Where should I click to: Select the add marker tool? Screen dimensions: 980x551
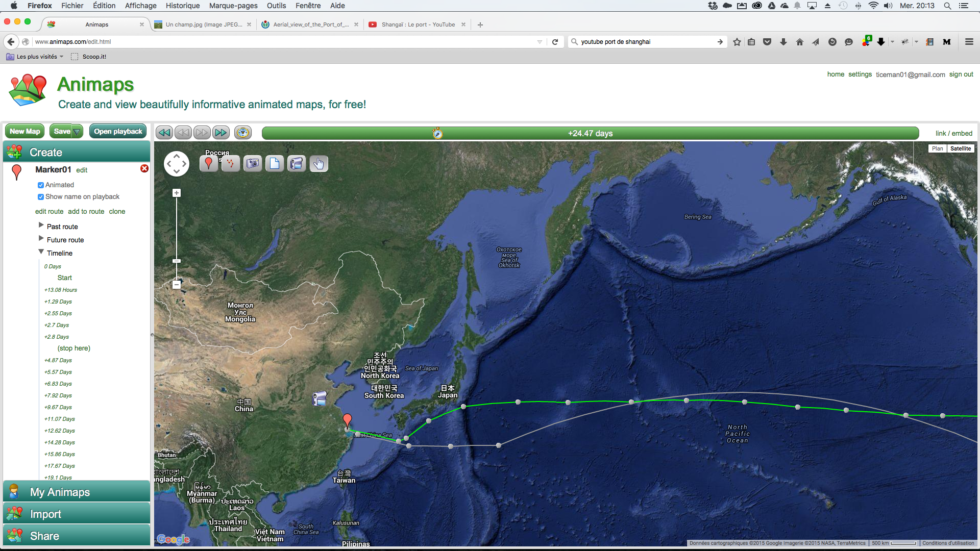(208, 163)
